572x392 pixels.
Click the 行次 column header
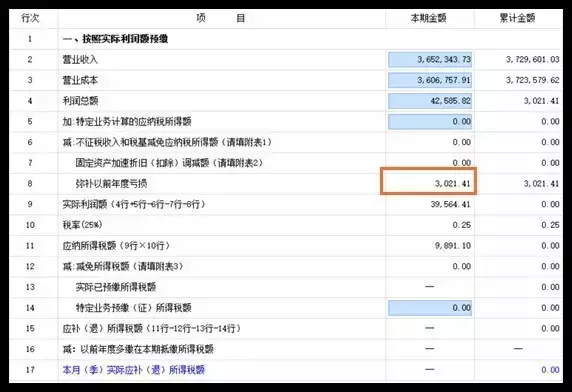[x=30, y=18]
